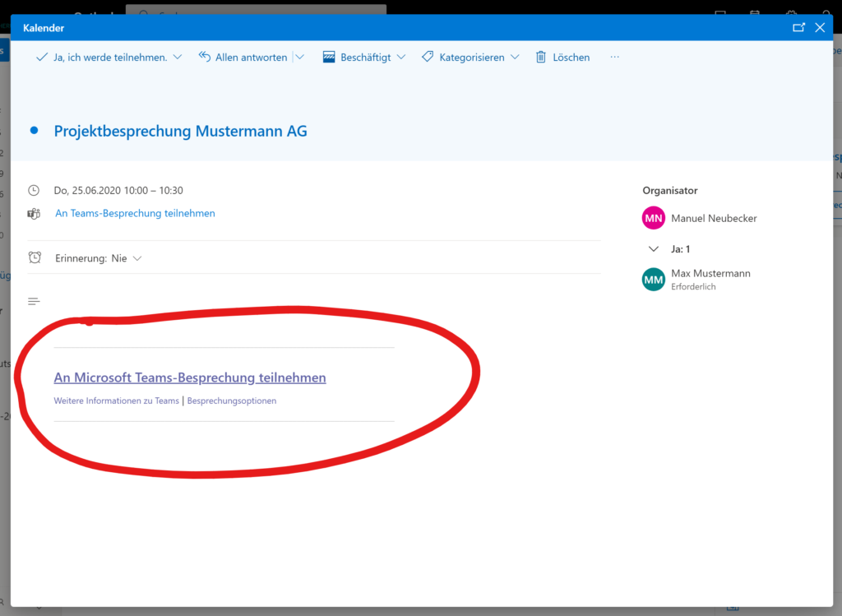
Task: Click the Allen antworten reply-all icon
Action: coord(205,57)
